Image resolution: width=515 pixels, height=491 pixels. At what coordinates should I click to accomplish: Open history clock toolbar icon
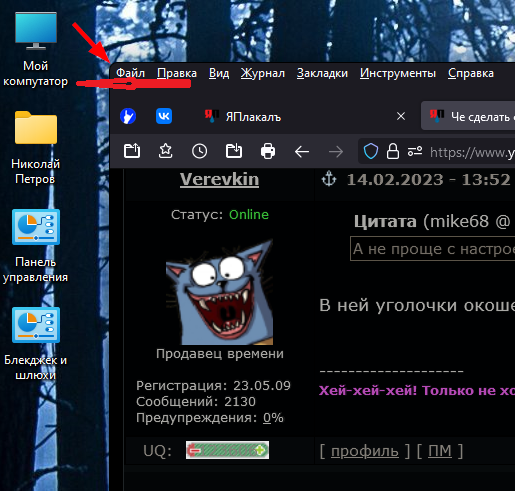[x=200, y=151]
